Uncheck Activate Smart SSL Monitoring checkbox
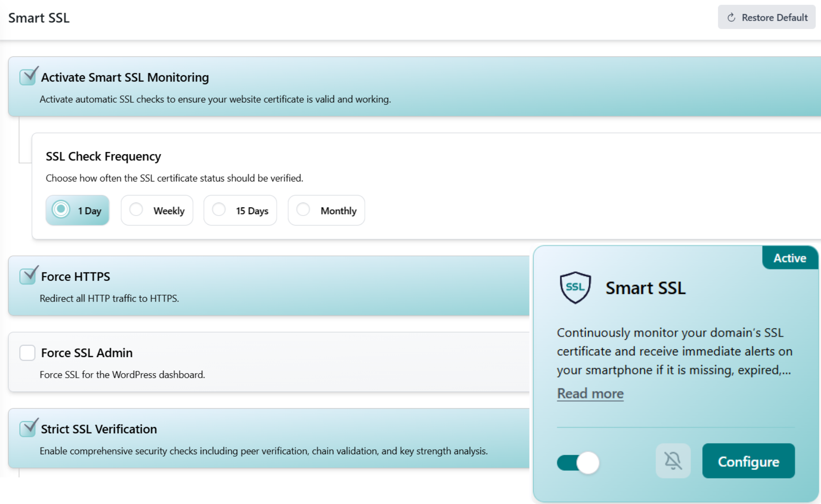821x504 pixels. pos(28,77)
